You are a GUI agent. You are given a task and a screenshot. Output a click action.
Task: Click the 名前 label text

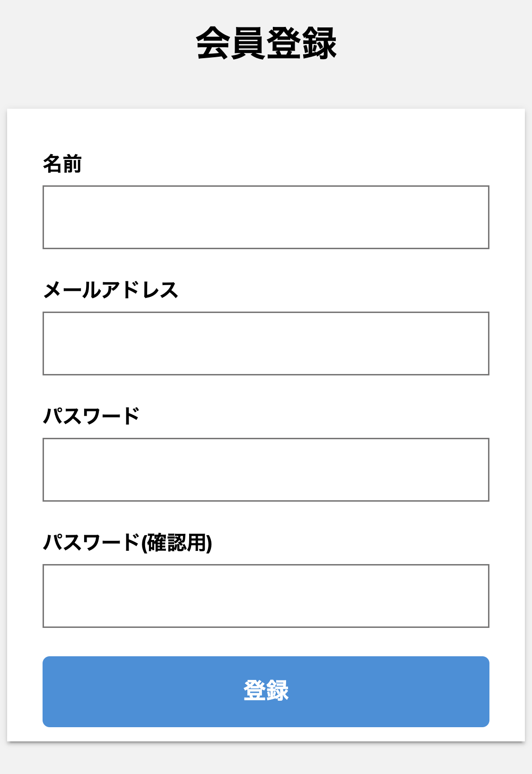[62, 164]
